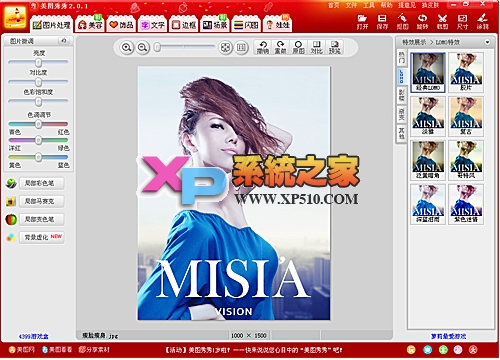Apply the 复古 retro effect thumbnail
This screenshot has width=500, height=360.
click(466, 116)
